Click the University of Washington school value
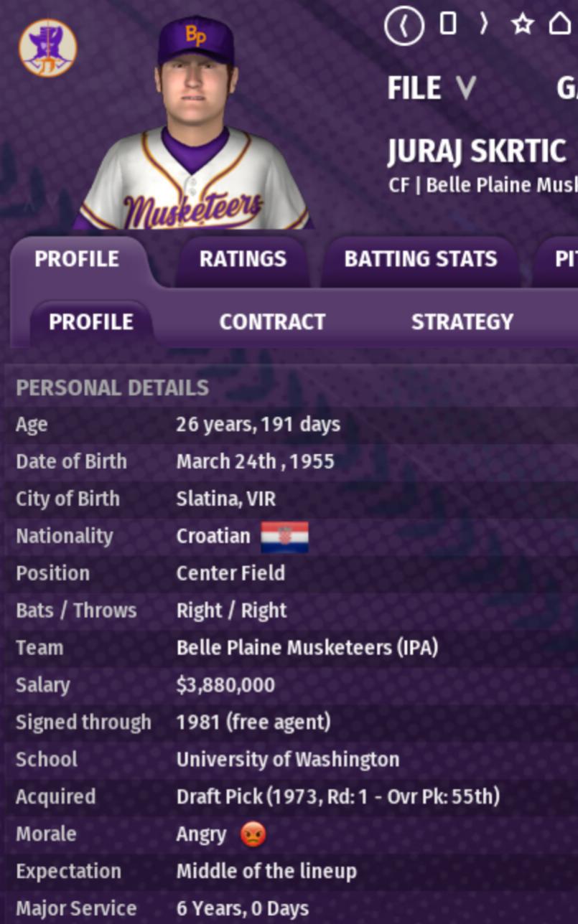Viewport: 578px width, 924px height. (x=287, y=760)
